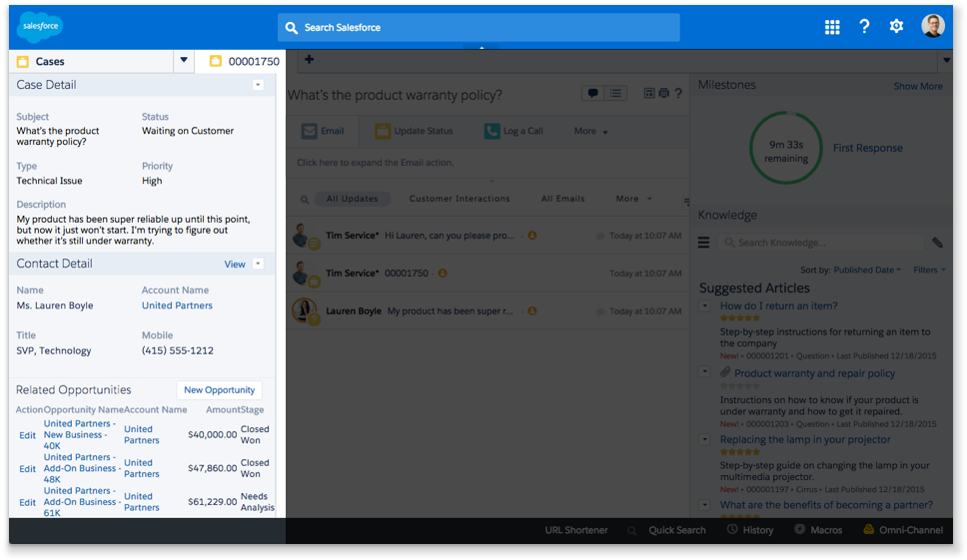Open the feed filter More dropdown

pos(633,199)
